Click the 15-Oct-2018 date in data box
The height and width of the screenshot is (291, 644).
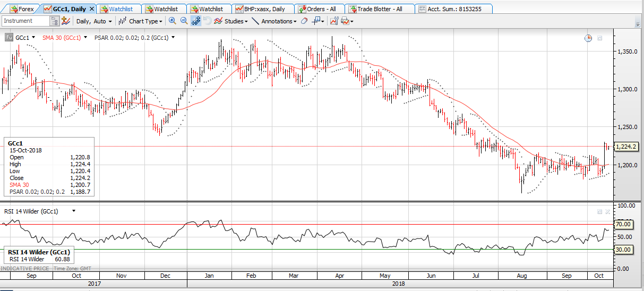(x=25, y=150)
